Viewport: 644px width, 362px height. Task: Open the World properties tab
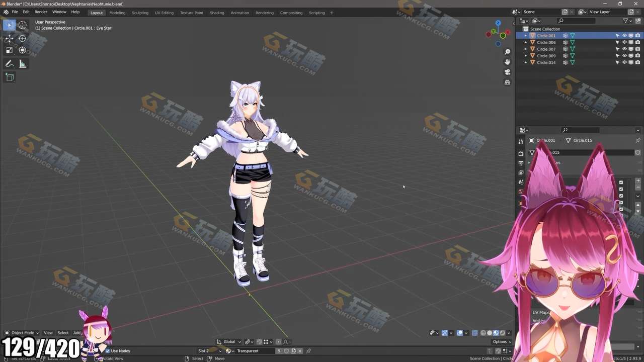521,192
